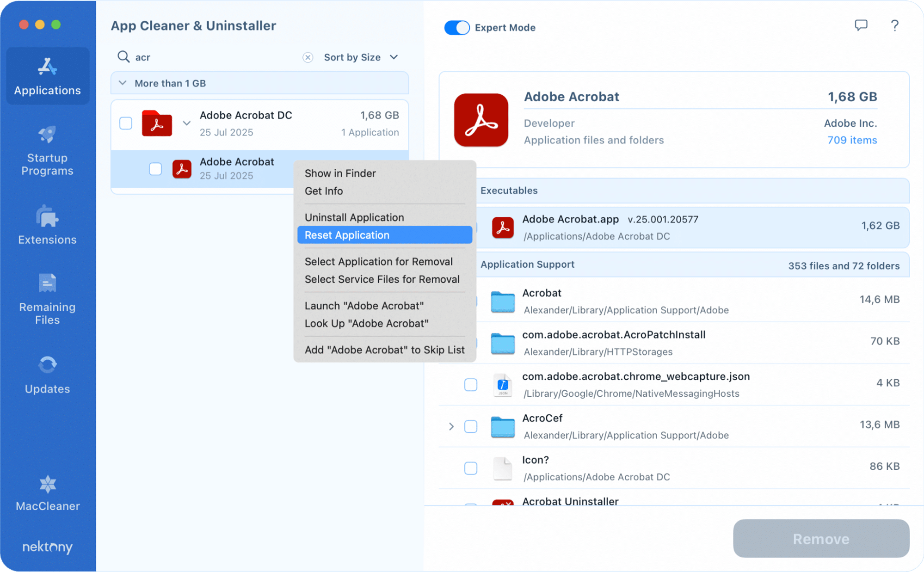Image resolution: width=924 pixels, height=572 pixels.
Task: Click into the search field containing acr
Action: (x=213, y=57)
